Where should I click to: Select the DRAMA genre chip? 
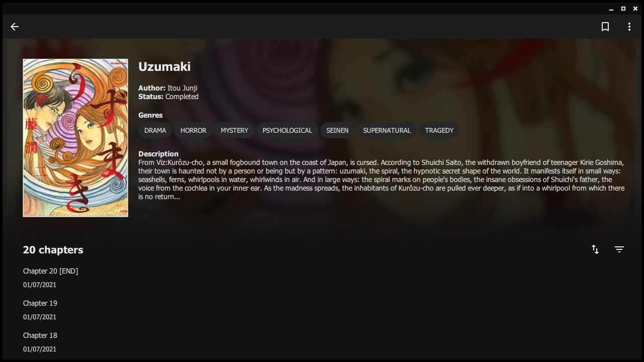155,130
